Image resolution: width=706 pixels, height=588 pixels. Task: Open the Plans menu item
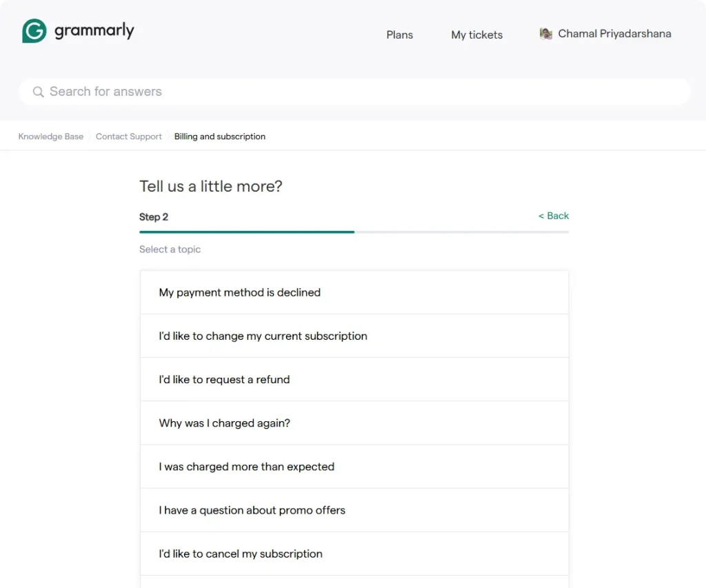[399, 34]
